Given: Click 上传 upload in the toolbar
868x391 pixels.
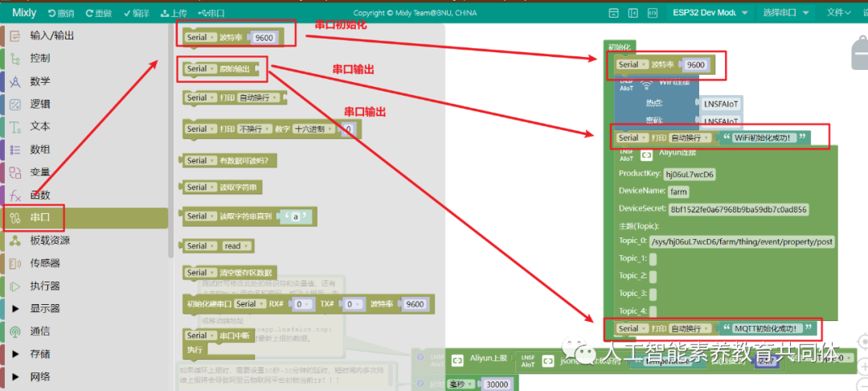Looking at the screenshot, I should pyautogui.click(x=174, y=13).
